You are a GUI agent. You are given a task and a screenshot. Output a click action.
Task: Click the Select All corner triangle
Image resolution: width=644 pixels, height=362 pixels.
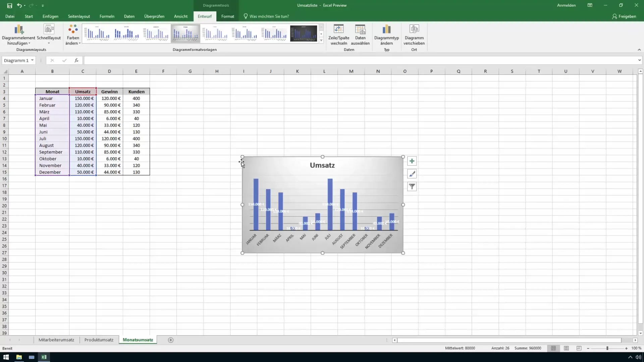[5, 71]
